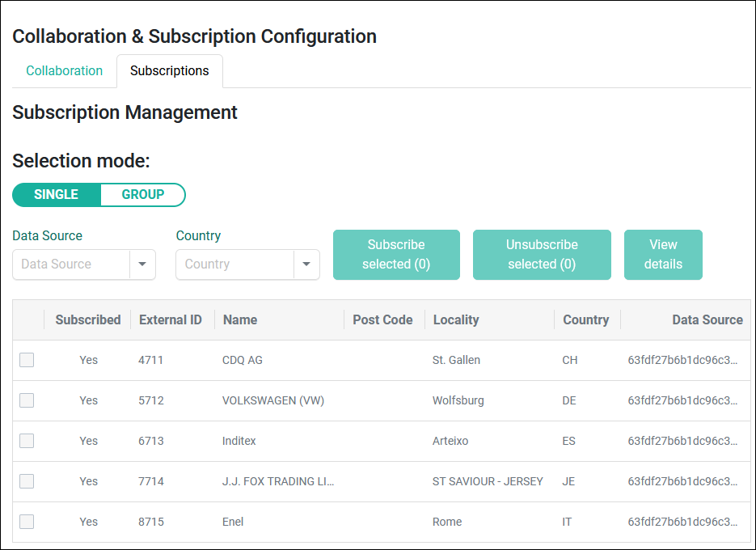Check the CDQ AG row checkbox
This screenshot has width=756, height=550.
click(27, 360)
